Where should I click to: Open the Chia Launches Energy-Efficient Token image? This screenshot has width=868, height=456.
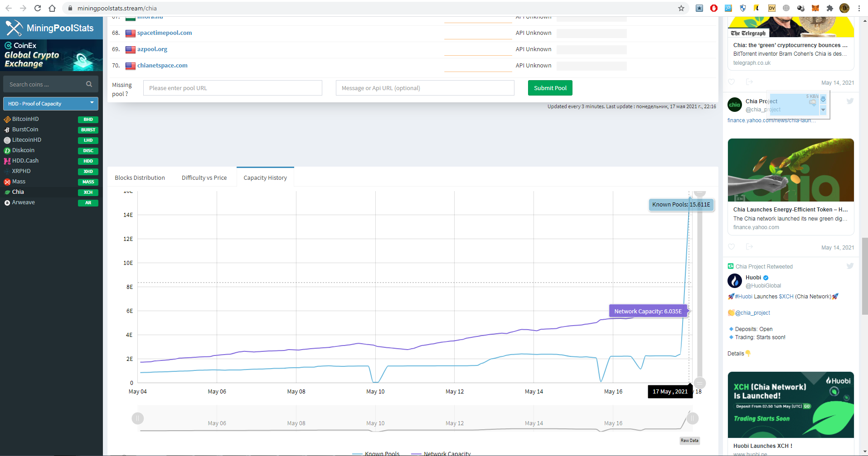[x=790, y=170]
